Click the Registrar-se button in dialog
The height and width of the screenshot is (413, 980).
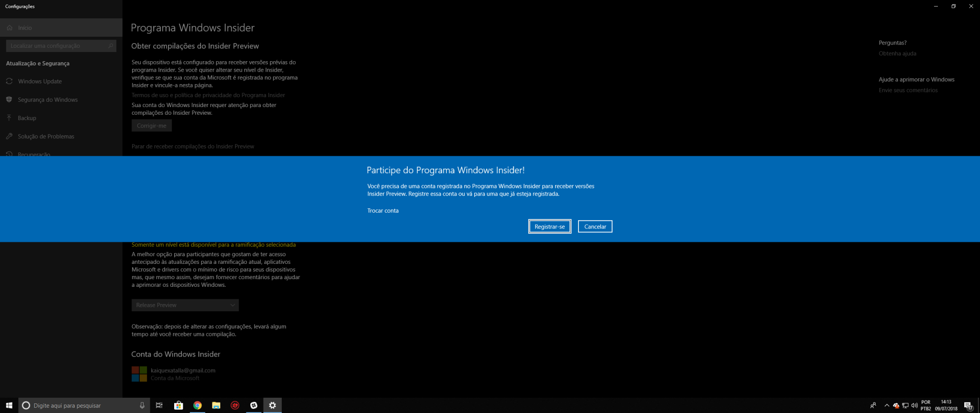pos(549,227)
